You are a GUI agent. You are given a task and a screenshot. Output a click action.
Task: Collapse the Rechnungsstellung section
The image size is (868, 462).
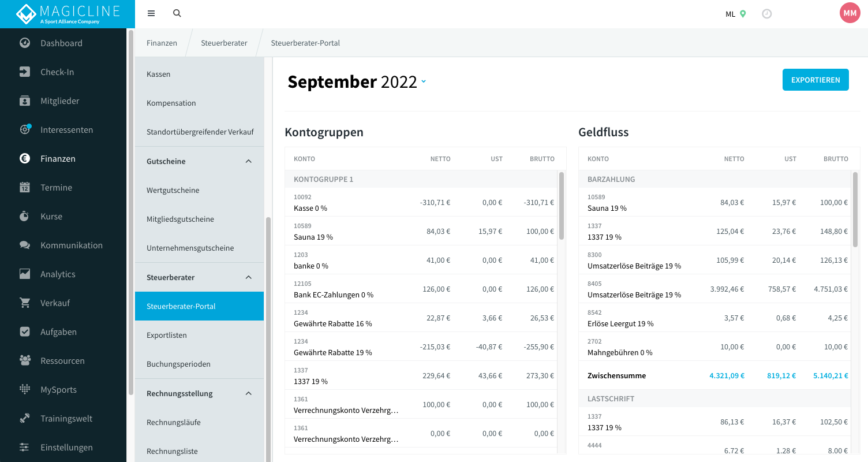(x=249, y=393)
